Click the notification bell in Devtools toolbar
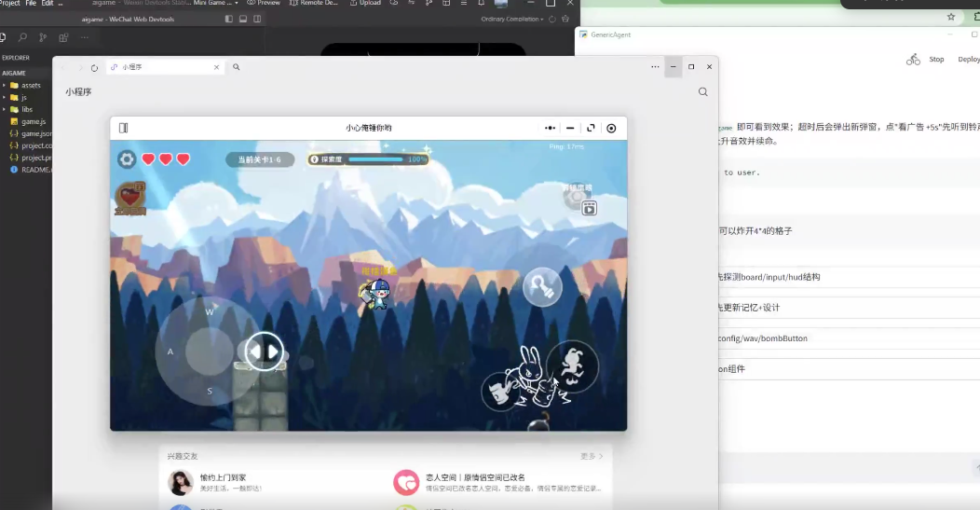The image size is (980, 510). pyautogui.click(x=482, y=3)
